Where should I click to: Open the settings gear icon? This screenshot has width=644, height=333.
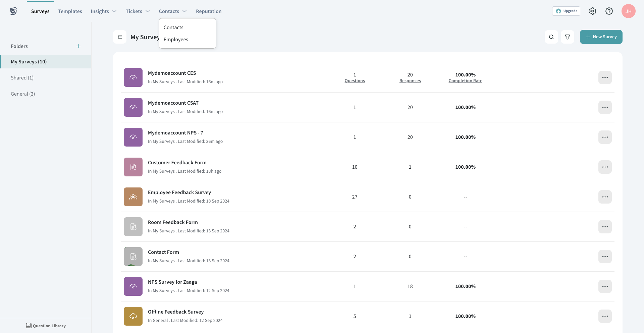592,11
